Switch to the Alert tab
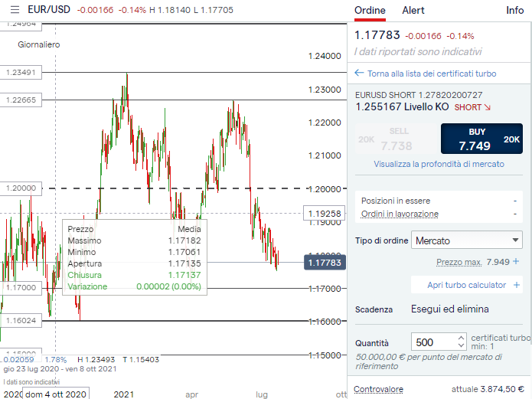This screenshot has width=532, height=399. (413, 11)
